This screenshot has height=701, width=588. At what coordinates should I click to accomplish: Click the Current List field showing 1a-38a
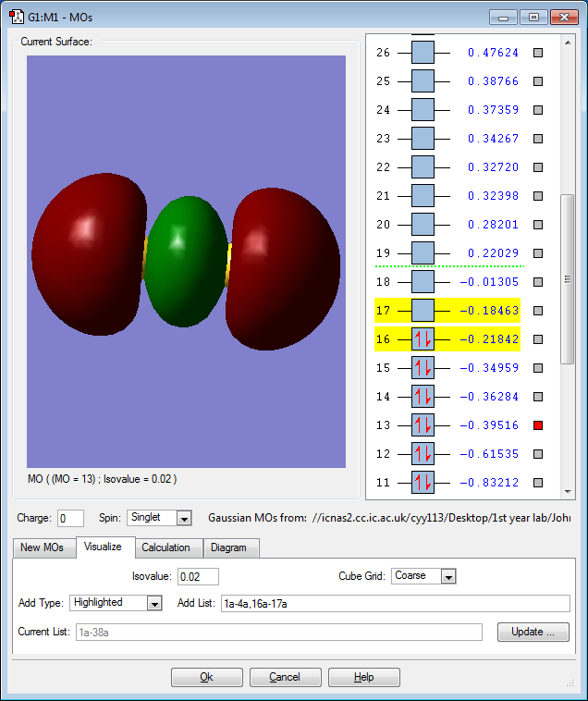tap(279, 633)
